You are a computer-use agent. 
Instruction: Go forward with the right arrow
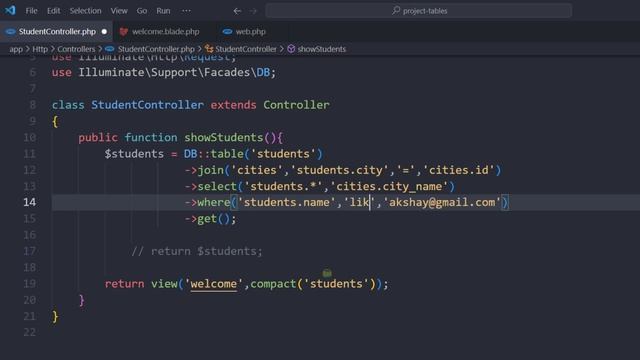253,11
